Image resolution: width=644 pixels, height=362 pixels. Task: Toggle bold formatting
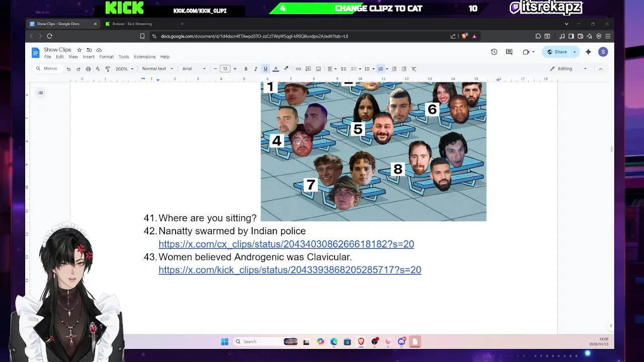coord(246,69)
